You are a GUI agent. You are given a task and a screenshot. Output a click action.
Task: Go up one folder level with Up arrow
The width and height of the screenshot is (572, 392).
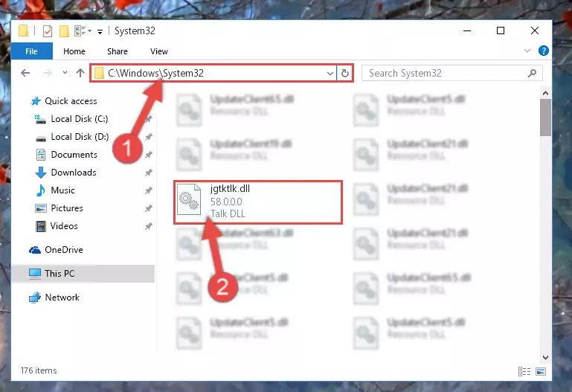[80, 73]
